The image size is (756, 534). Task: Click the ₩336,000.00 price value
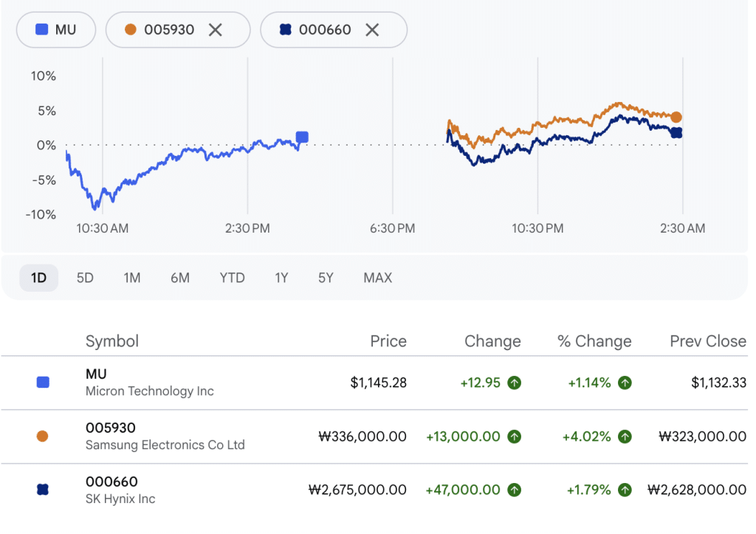click(362, 437)
